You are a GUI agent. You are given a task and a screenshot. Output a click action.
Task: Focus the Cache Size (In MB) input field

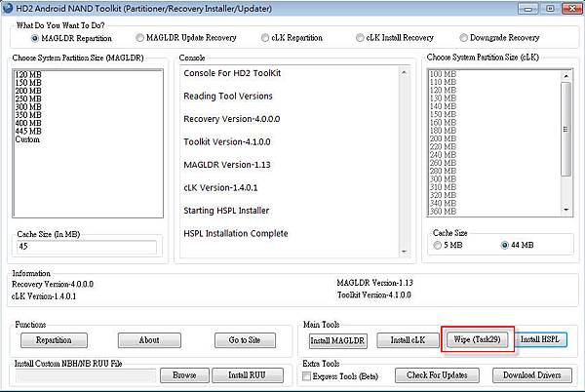click(x=87, y=247)
